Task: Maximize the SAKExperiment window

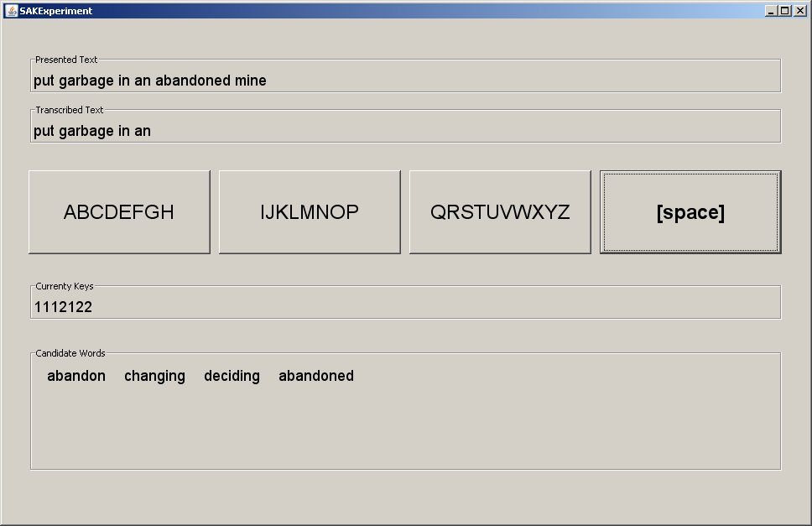Action: (785, 11)
